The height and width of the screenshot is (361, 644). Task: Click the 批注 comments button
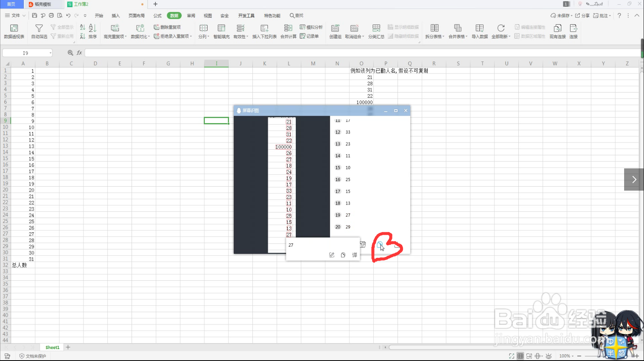coord(602,15)
